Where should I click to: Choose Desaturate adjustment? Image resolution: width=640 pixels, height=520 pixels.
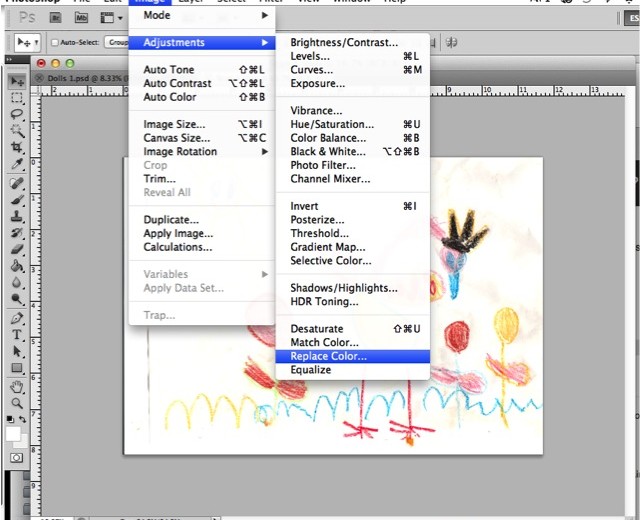pos(353,329)
